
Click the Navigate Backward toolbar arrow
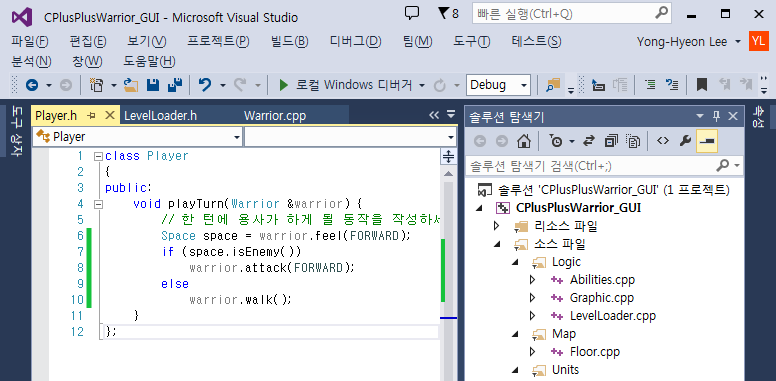[x=32, y=86]
